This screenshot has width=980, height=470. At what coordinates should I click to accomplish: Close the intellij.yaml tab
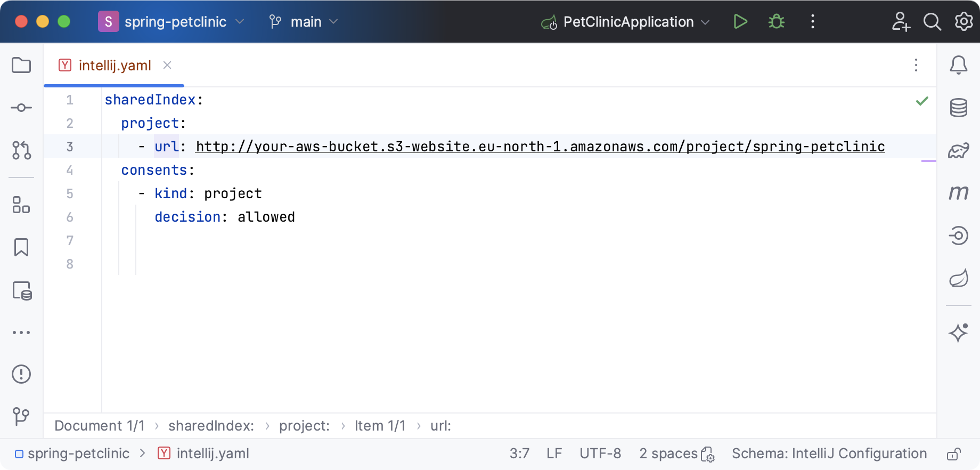[167, 65]
